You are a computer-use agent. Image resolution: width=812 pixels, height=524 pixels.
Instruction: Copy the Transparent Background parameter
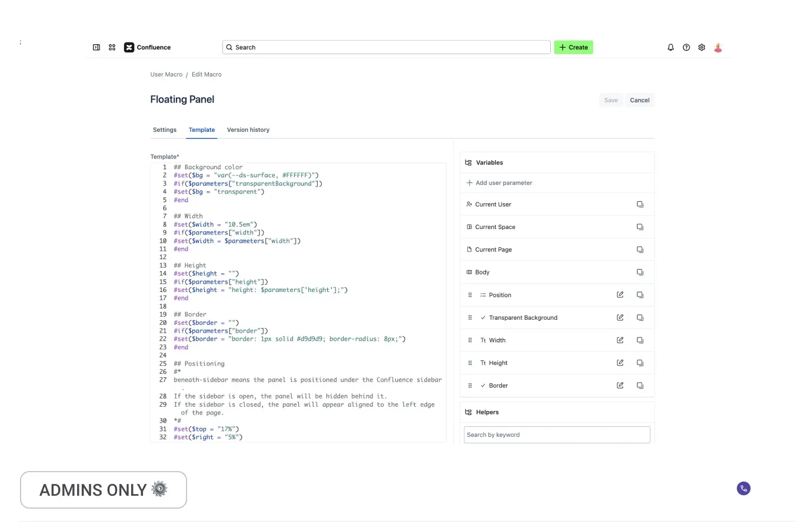coord(640,317)
